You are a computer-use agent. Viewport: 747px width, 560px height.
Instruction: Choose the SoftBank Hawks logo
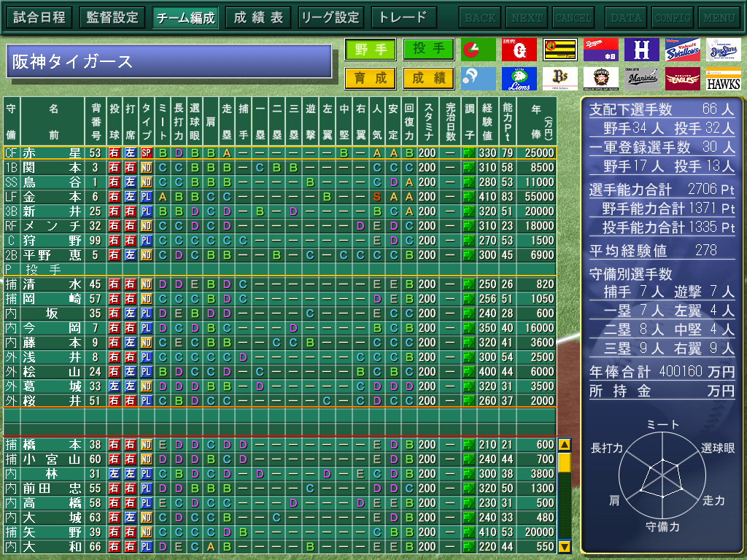coord(723,79)
